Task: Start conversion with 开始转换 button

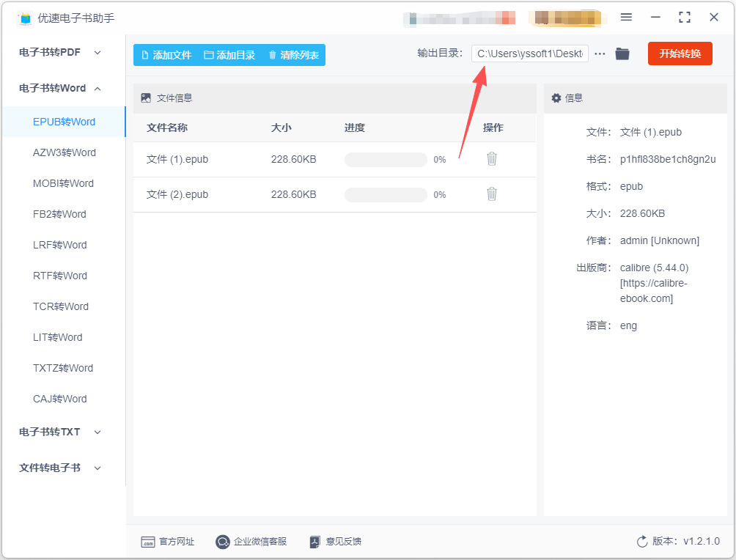Action: pyautogui.click(x=680, y=54)
